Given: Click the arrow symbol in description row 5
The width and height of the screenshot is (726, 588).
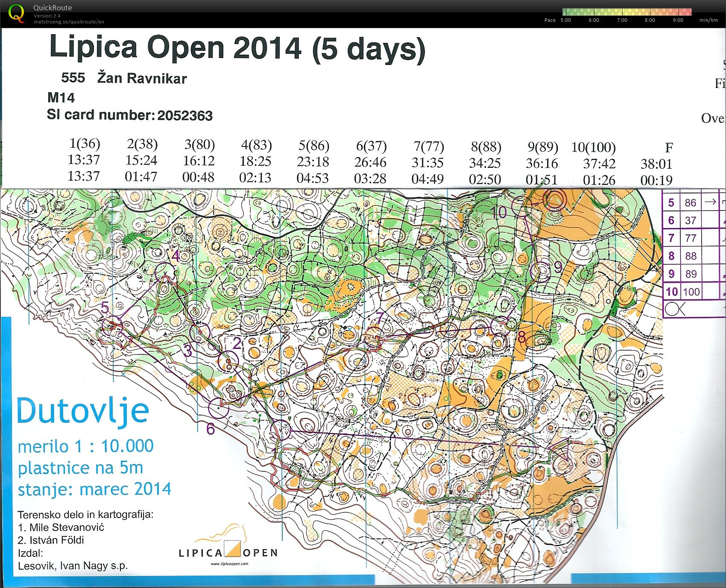Looking at the screenshot, I should pyautogui.click(x=710, y=202).
